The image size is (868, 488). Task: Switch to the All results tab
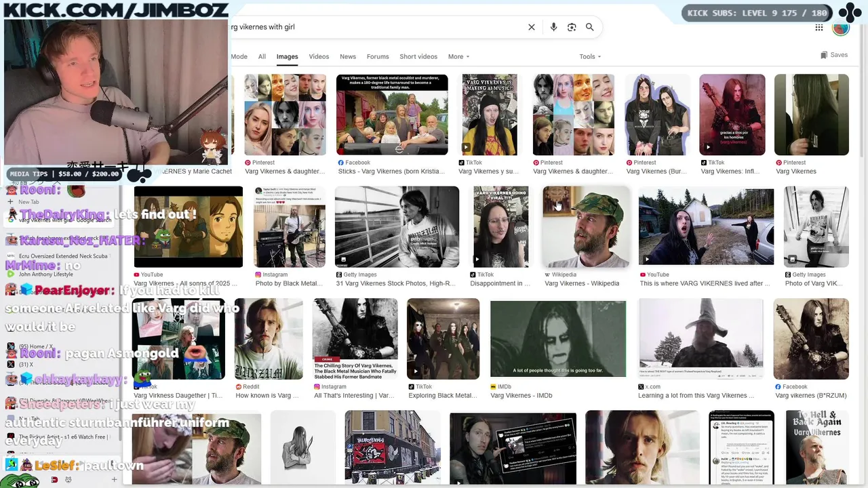(262, 57)
